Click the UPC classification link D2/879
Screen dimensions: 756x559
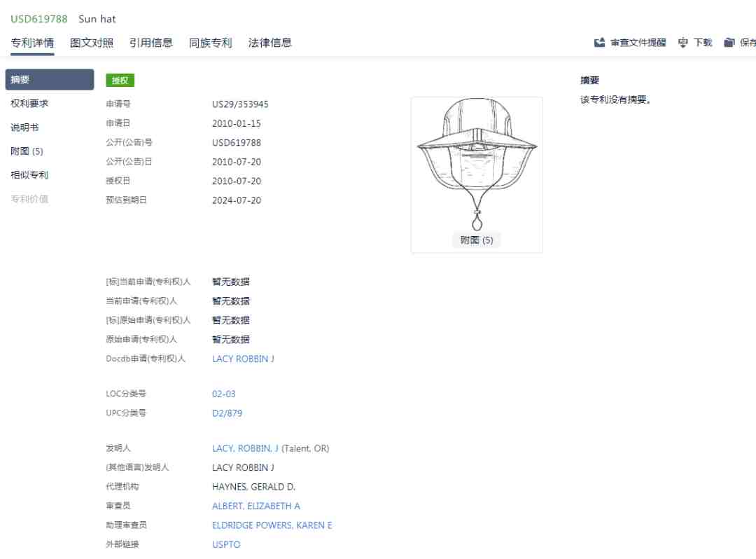point(227,413)
